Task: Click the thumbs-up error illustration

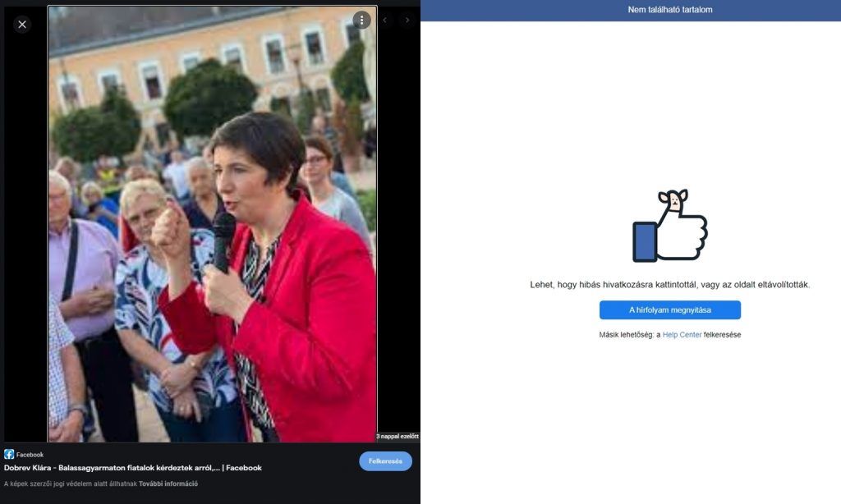Action: pyautogui.click(x=670, y=226)
